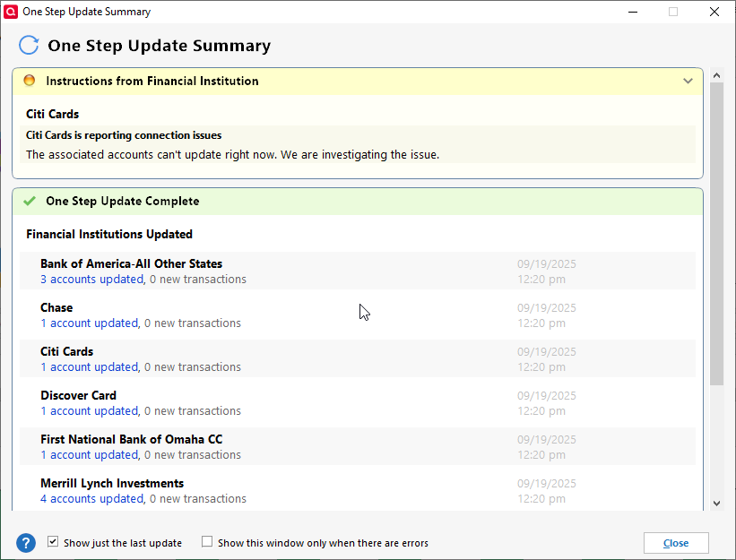Open Citi Cards 1 account updated link
Viewport: 736px width, 560px height.
pos(89,366)
